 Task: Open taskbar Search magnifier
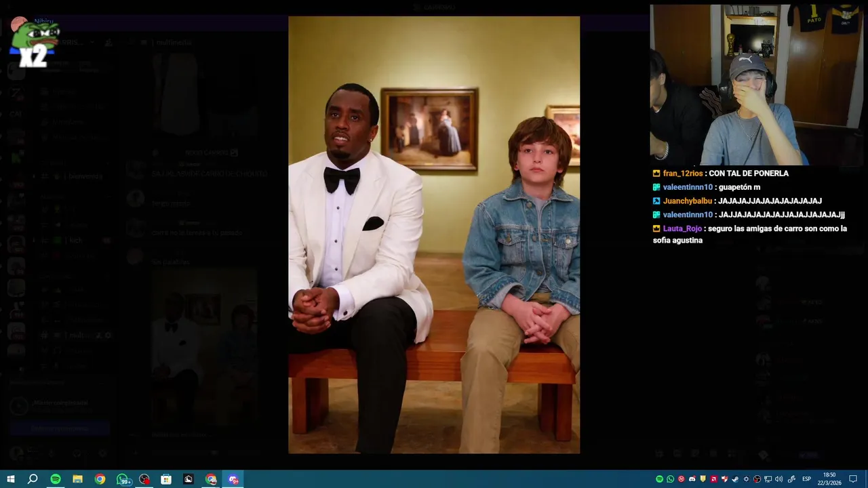(x=33, y=479)
